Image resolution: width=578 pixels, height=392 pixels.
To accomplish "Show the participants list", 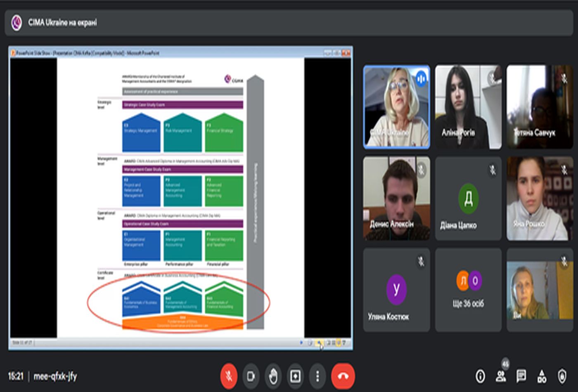I will coord(501,376).
